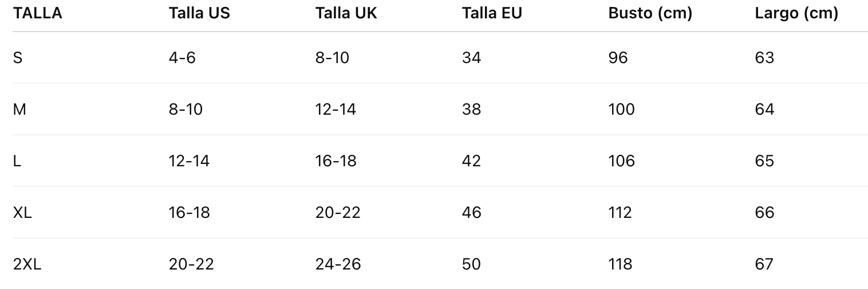Click the L size row label

click(x=17, y=161)
